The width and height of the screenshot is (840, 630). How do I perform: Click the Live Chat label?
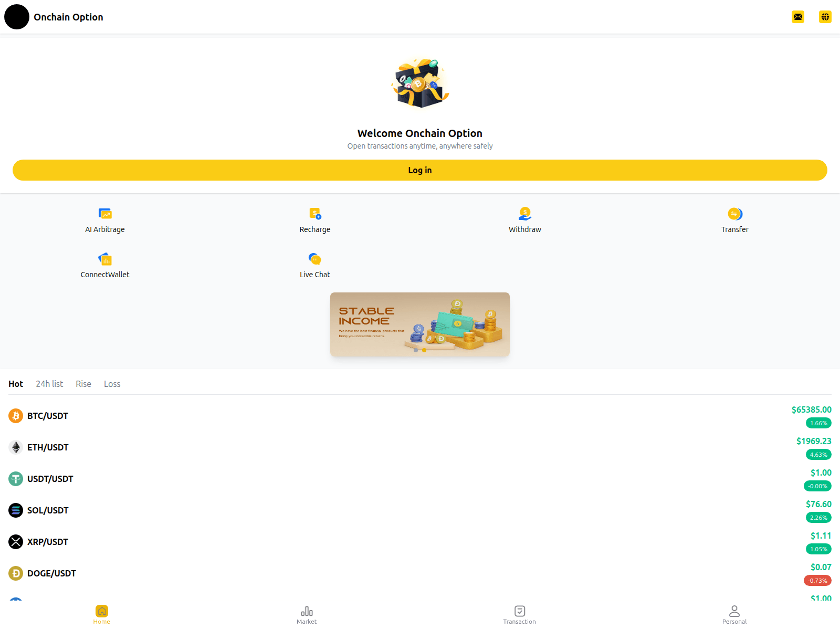[x=315, y=275]
